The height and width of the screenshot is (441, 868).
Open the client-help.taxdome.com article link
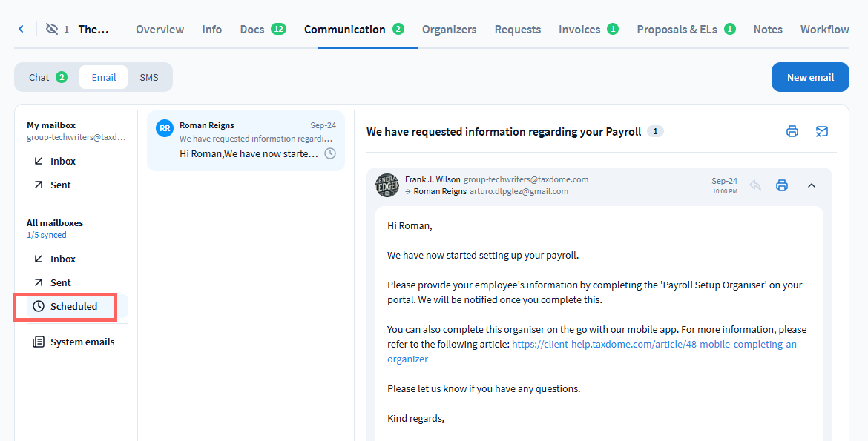655,344
